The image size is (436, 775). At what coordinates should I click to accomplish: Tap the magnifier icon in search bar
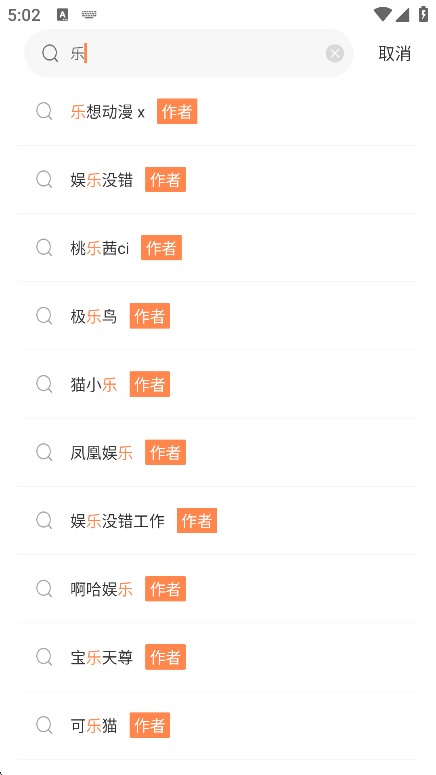coord(50,53)
